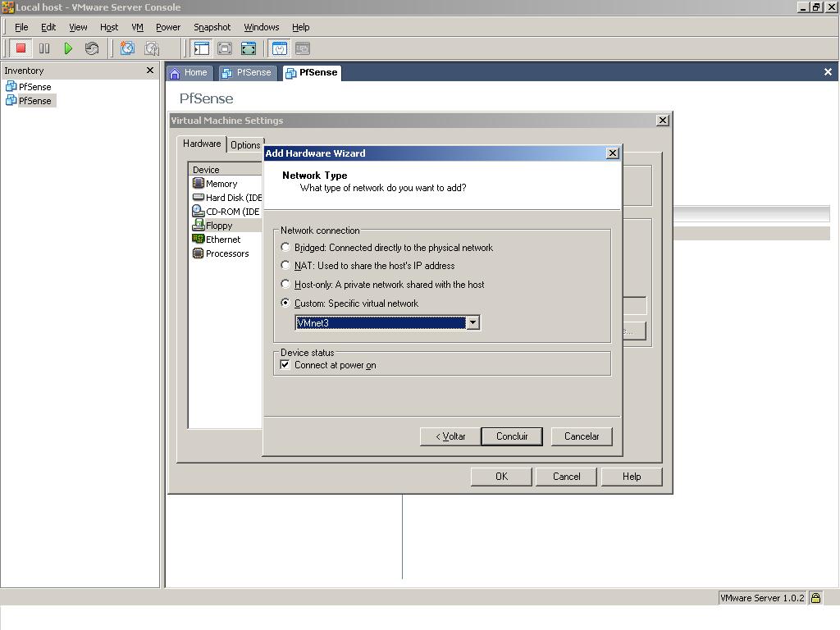This screenshot has width=840, height=630.
Task: Toggle the inventory panel toolbar icon
Action: (x=202, y=48)
